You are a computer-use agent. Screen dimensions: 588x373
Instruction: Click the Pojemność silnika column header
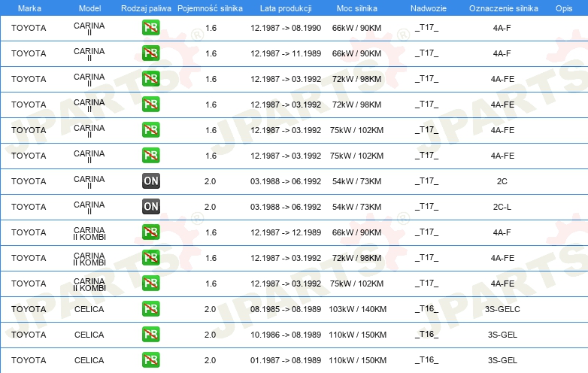pyautogui.click(x=210, y=8)
